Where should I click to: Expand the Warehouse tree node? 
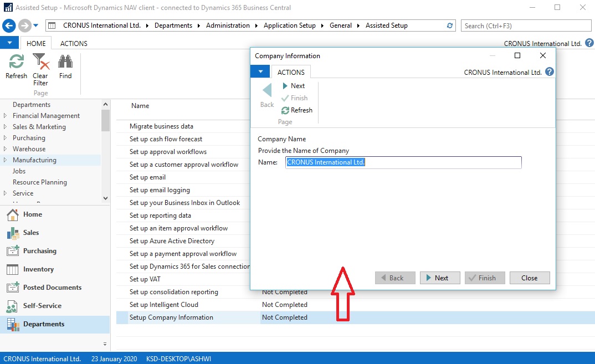click(x=6, y=149)
